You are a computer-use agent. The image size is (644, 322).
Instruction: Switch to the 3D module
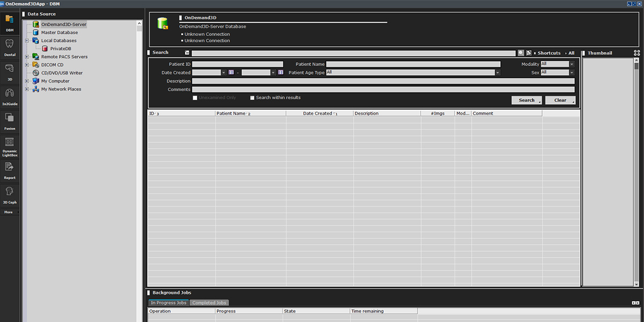coord(10,71)
